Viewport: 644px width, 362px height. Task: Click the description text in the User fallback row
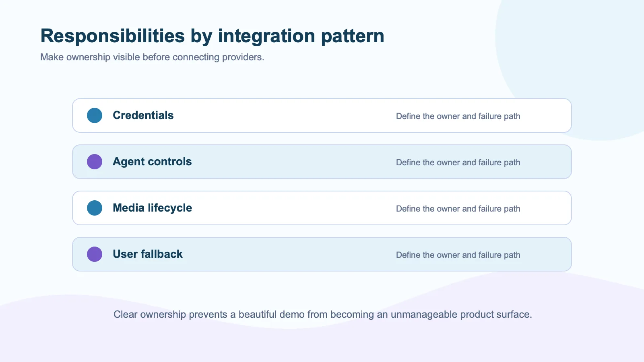click(458, 255)
